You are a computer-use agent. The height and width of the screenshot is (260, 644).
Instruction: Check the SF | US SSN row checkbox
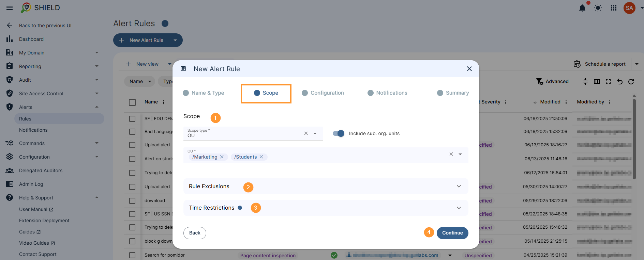tap(132, 214)
